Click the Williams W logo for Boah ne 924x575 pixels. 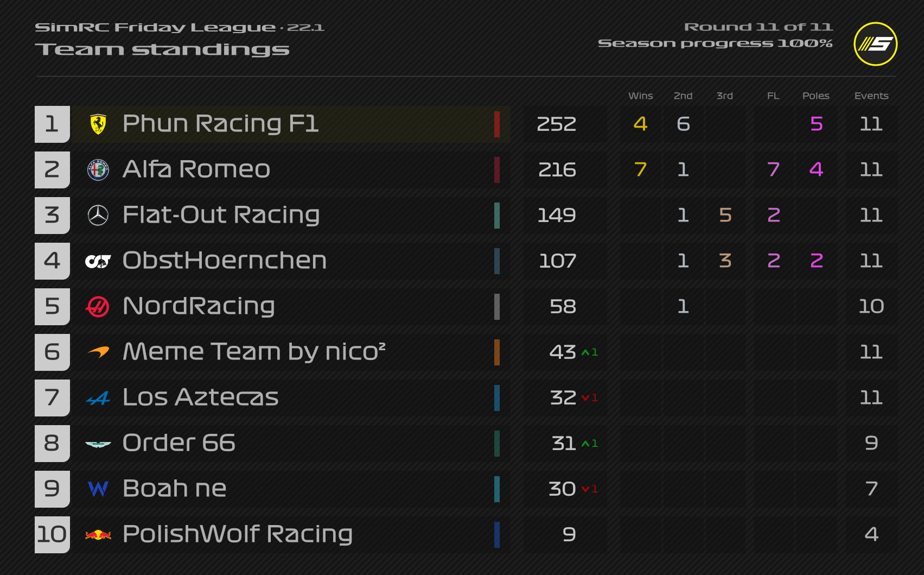pyautogui.click(x=98, y=489)
